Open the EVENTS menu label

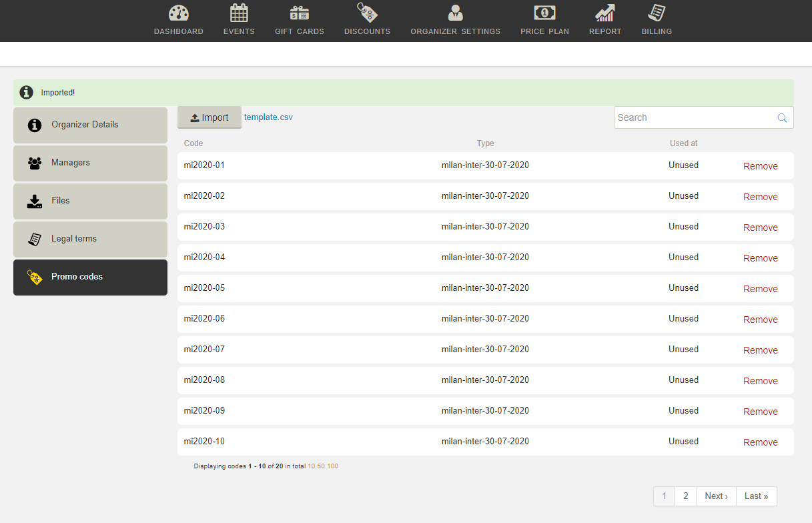(239, 31)
